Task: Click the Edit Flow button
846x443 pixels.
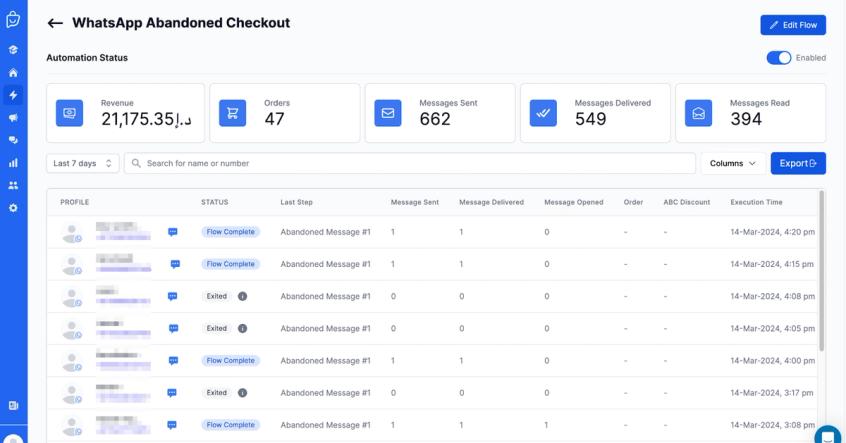Action: pos(793,25)
